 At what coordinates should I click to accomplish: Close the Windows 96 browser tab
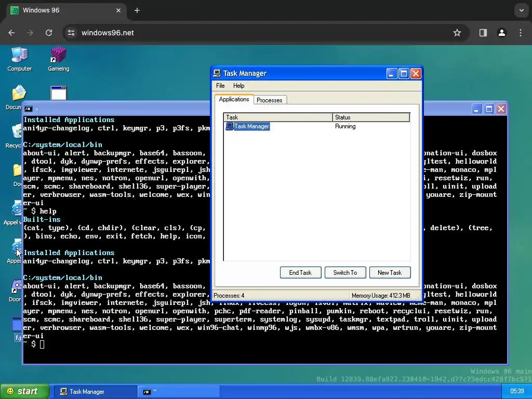118,10
